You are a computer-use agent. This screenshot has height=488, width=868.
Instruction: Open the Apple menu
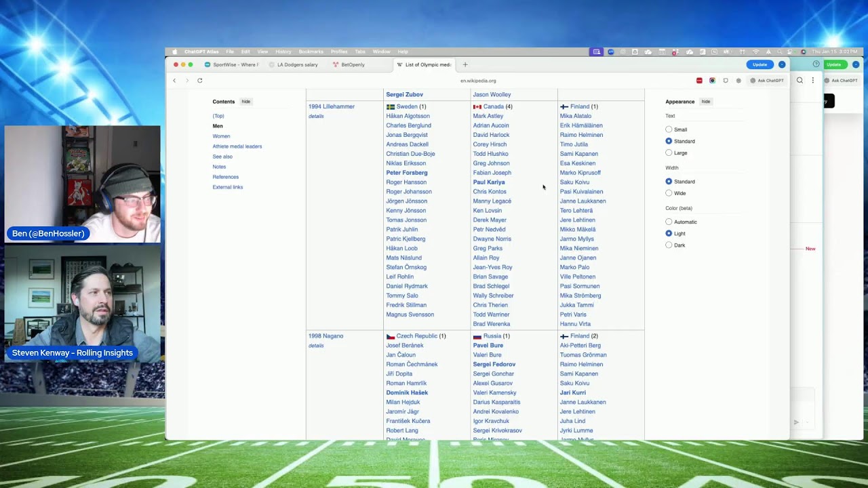pos(174,52)
